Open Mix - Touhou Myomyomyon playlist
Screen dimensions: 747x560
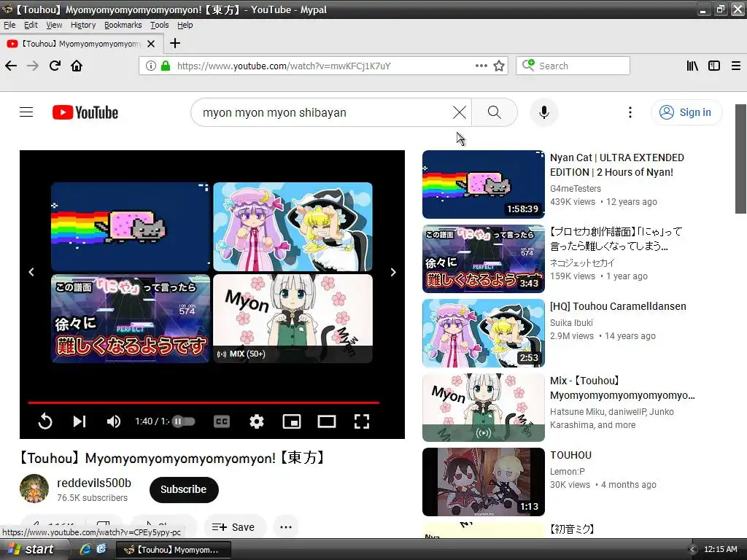(x=622, y=388)
